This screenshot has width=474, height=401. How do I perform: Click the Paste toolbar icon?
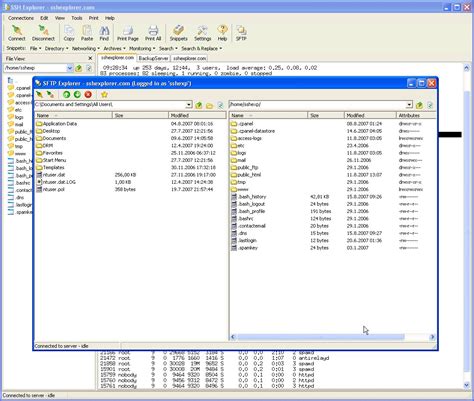[87, 33]
